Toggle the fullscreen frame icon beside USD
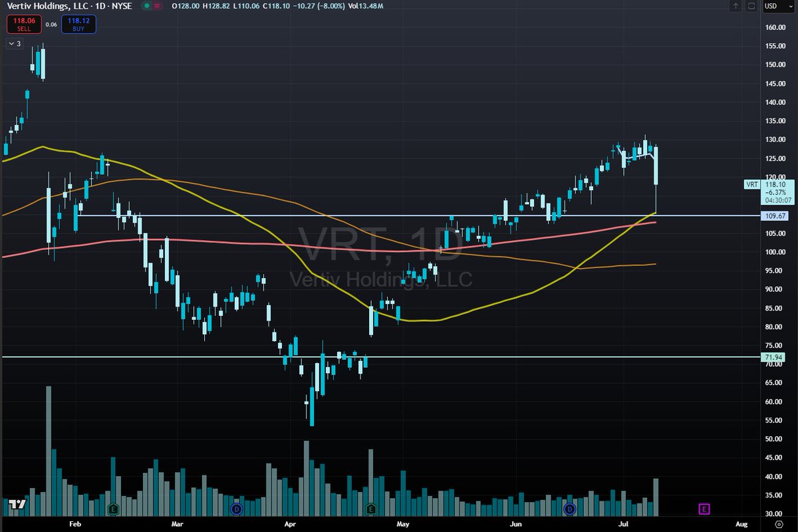 point(751,6)
